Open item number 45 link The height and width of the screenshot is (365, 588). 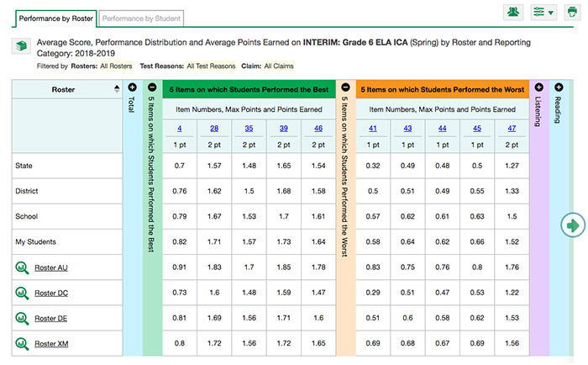tap(477, 129)
